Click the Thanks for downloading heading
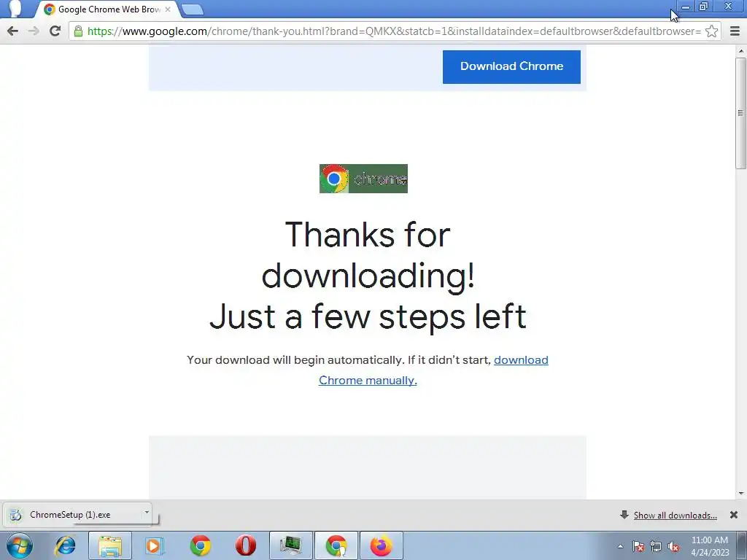This screenshot has height=560, width=747. 368,275
